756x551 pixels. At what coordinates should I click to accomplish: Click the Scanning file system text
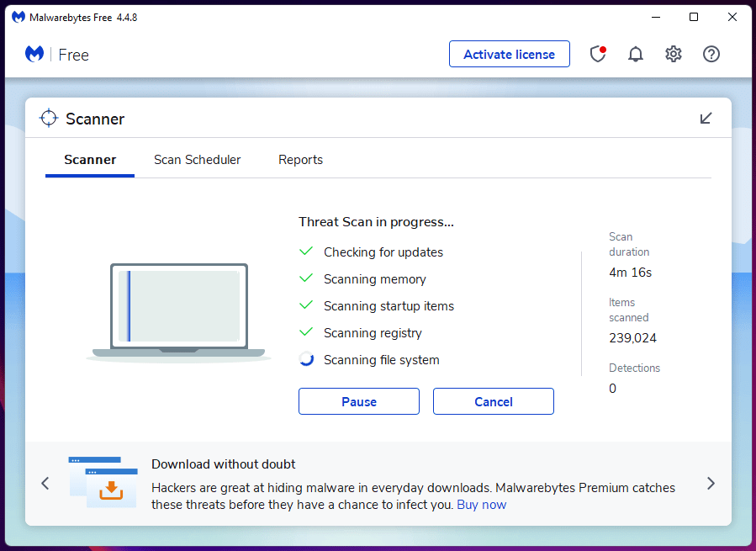point(382,360)
